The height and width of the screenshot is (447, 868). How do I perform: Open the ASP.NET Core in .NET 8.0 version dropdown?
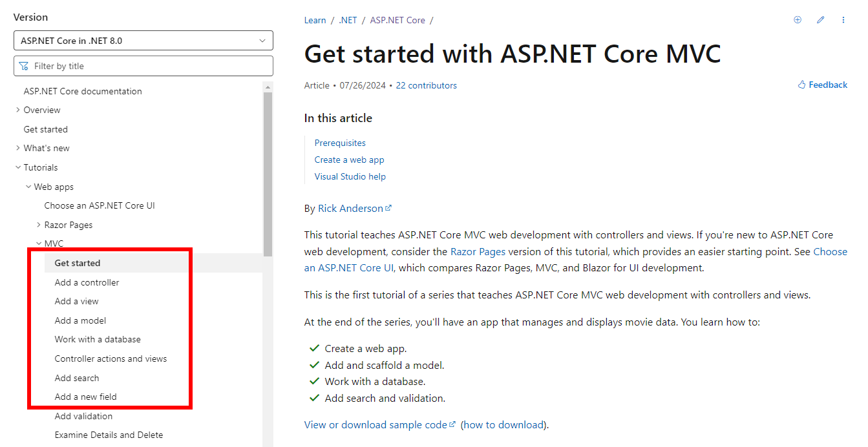coord(143,40)
